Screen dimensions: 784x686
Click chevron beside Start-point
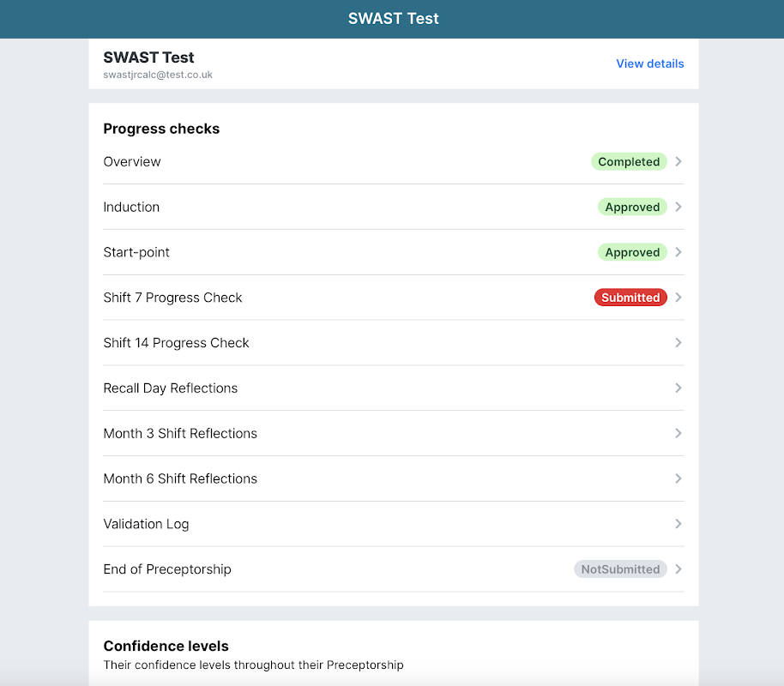click(678, 252)
